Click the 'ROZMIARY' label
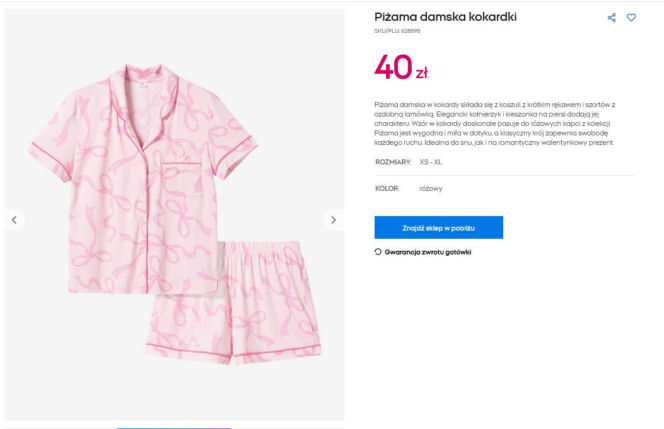The image size is (664, 429). [393, 162]
